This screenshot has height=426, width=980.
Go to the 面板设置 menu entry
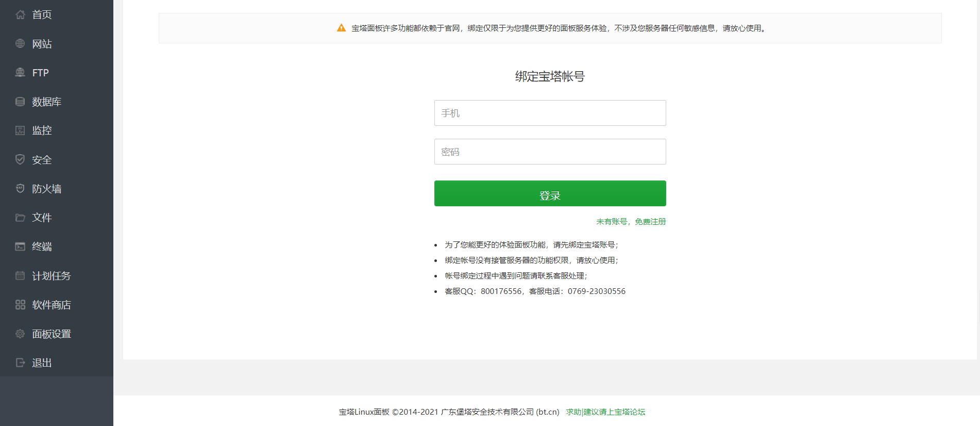(x=52, y=334)
